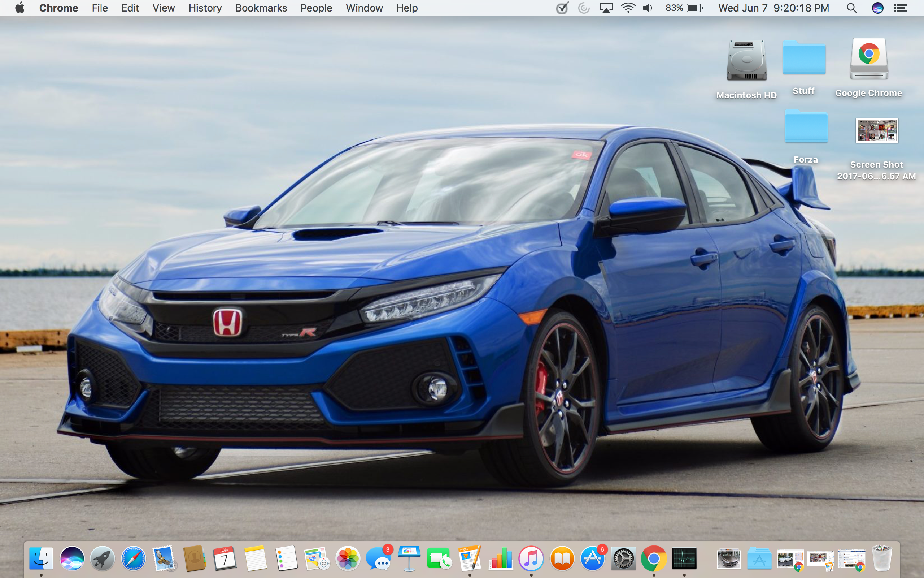Open Spotlight search magnifier
This screenshot has height=578, width=924.
point(851,8)
